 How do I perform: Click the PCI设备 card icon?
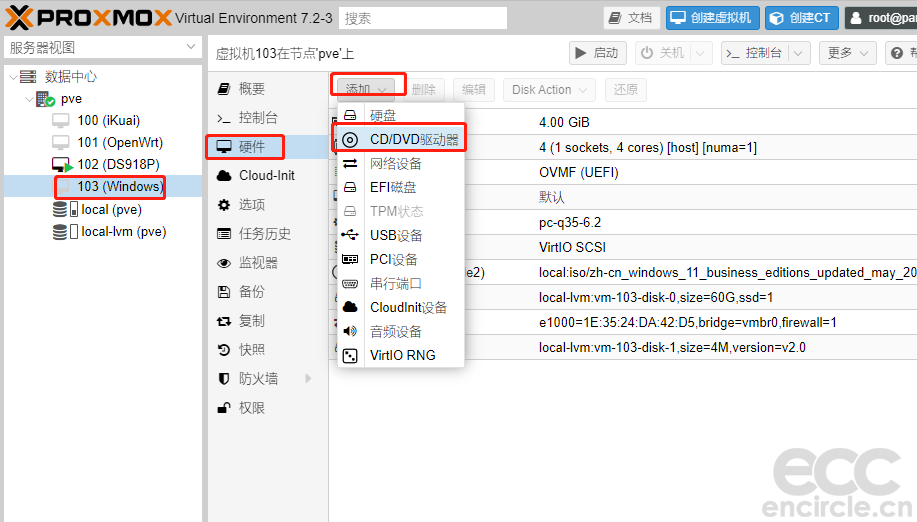[350, 259]
